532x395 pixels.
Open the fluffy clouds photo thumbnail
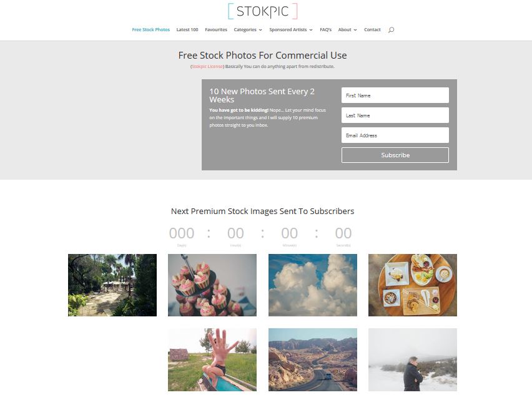pos(313,285)
